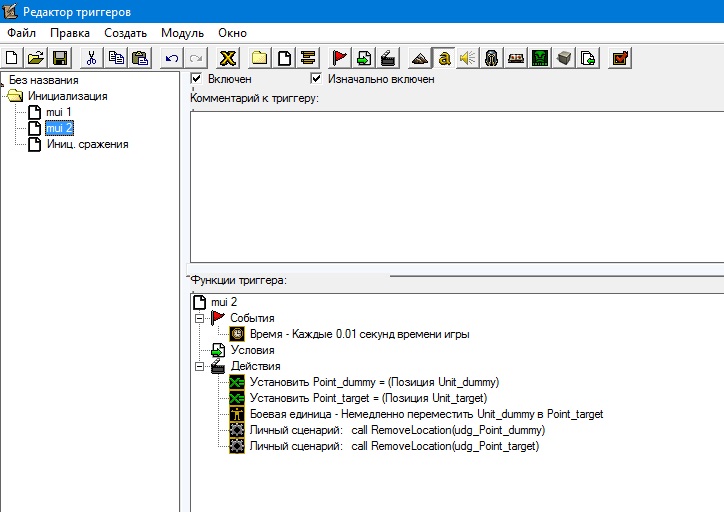
Task: Open the Sound Editor speaker icon
Action: 468,58
